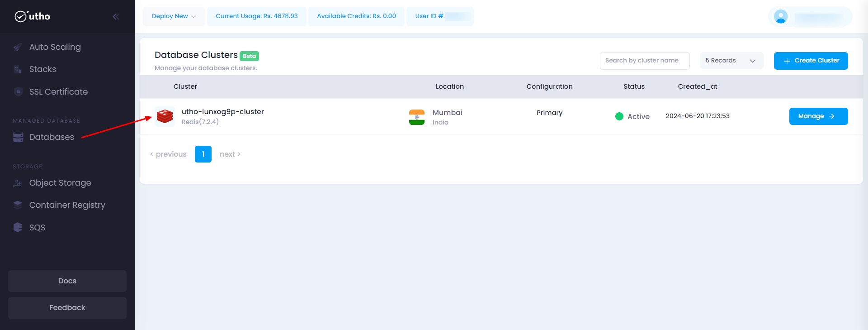Screen dimensions: 868x330
Task: Click the Primary configuration cell
Action: [550, 113]
